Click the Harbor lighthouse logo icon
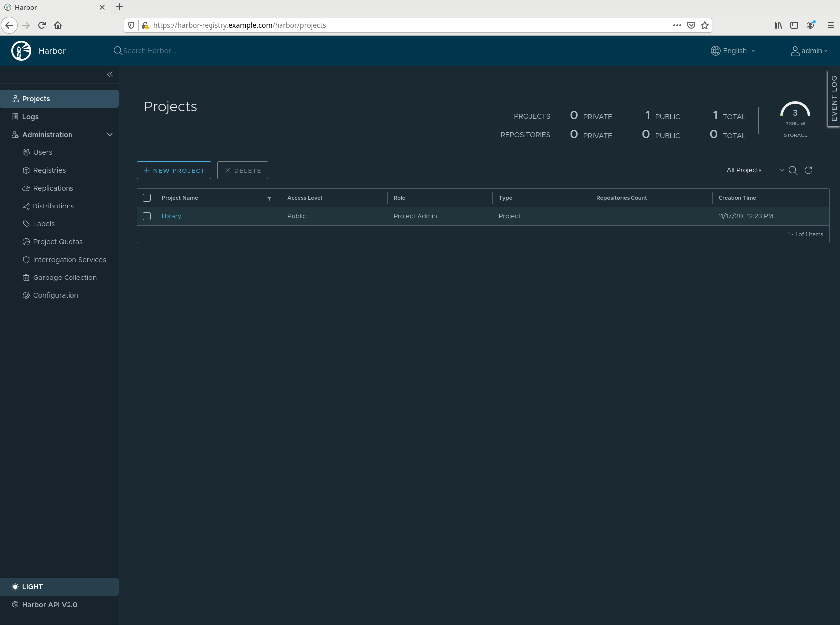This screenshot has height=625, width=840. click(21, 51)
